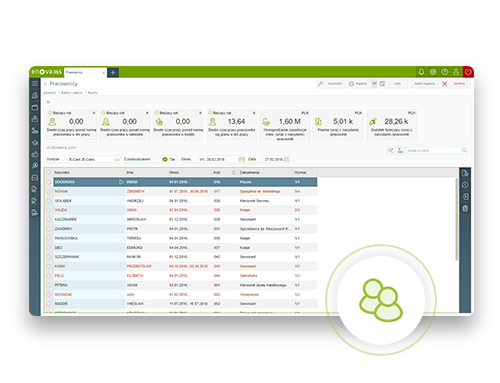
Task: Open the Okres date range calendar picker
Action: click(242, 159)
